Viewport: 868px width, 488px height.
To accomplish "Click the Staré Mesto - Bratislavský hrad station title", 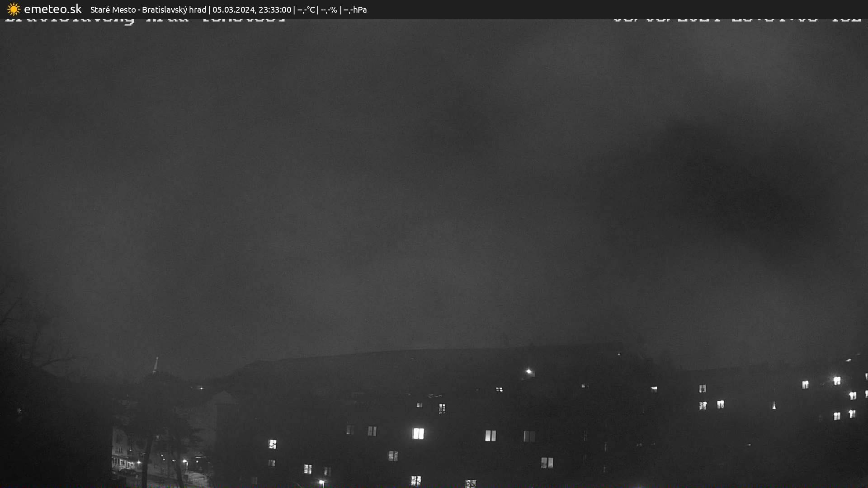I will [x=148, y=9].
